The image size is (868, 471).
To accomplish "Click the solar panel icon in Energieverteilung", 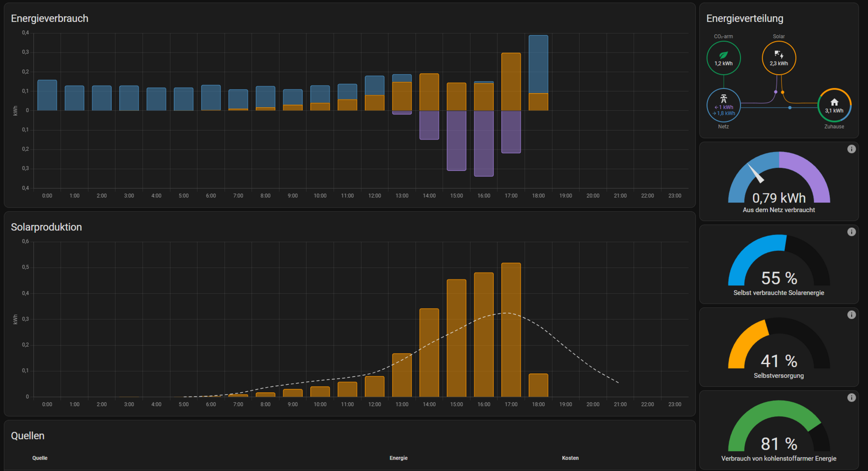I will (778, 55).
